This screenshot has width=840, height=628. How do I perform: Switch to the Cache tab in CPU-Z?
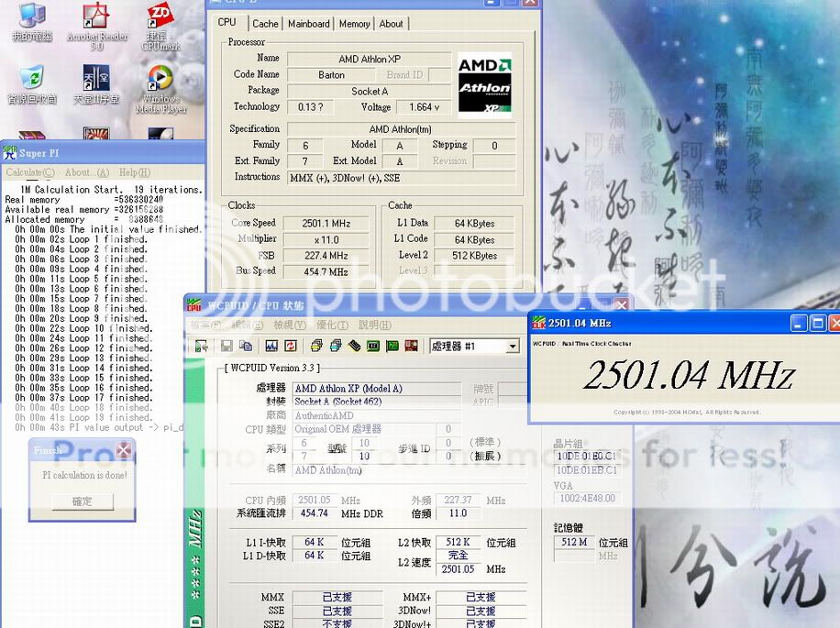coord(265,24)
